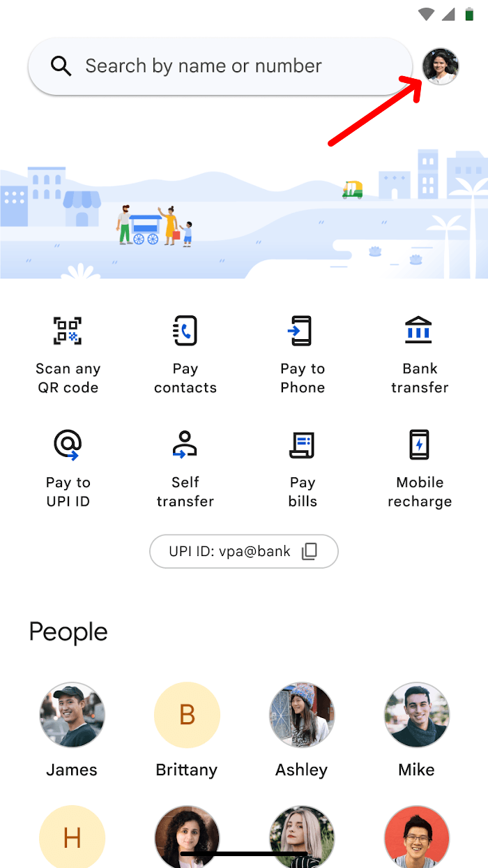Select the Pay to Phone icon
The width and height of the screenshot is (488, 868).
click(302, 330)
